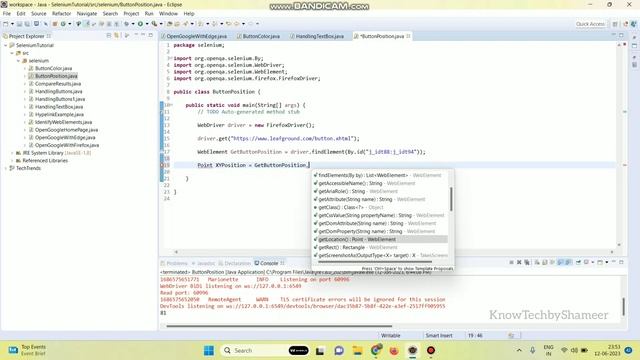The width and height of the screenshot is (640, 360).
Task: Open Display Selected Console dropdown
Action: tap(593, 262)
